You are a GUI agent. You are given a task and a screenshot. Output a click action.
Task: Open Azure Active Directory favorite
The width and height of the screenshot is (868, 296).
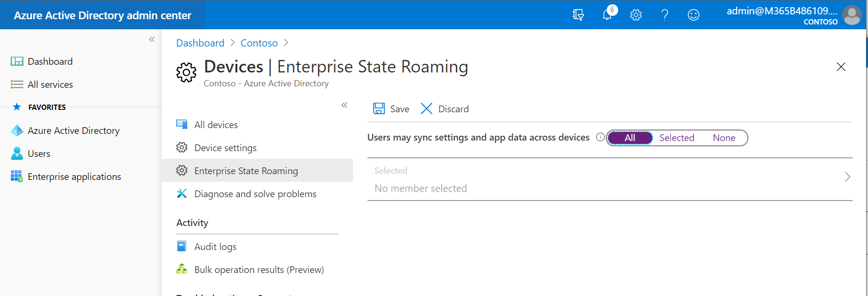pos(73,130)
